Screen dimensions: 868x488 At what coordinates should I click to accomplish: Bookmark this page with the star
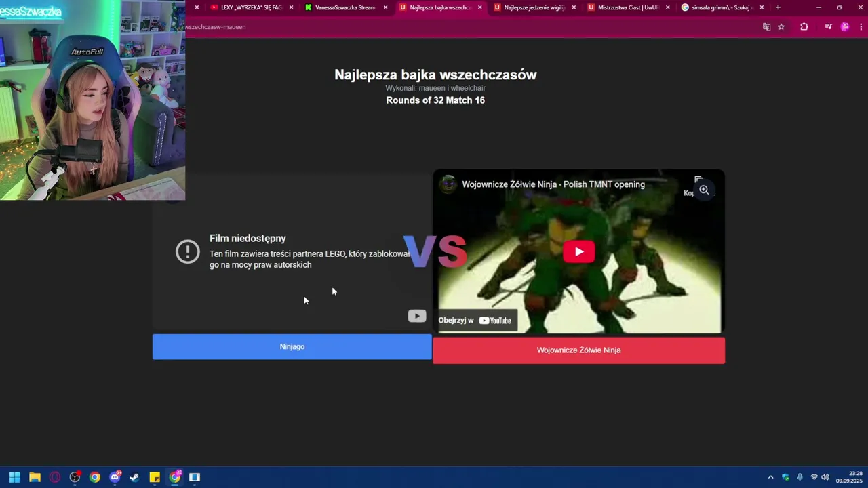[x=781, y=27]
